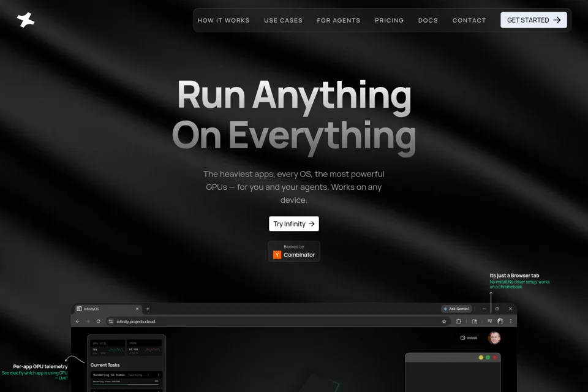Open the user photo avatar
The width and height of the screenshot is (588, 392).
[494, 337]
